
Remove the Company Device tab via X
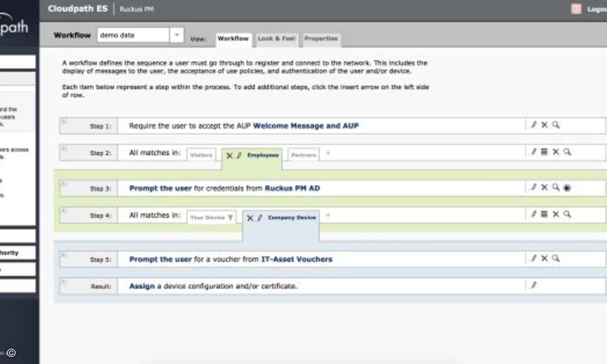tap(250, 218)
